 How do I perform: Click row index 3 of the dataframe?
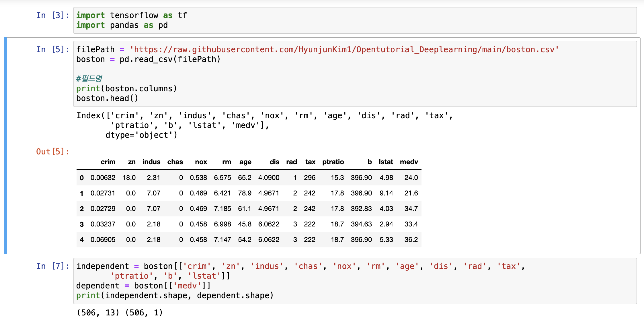(82, 224)
